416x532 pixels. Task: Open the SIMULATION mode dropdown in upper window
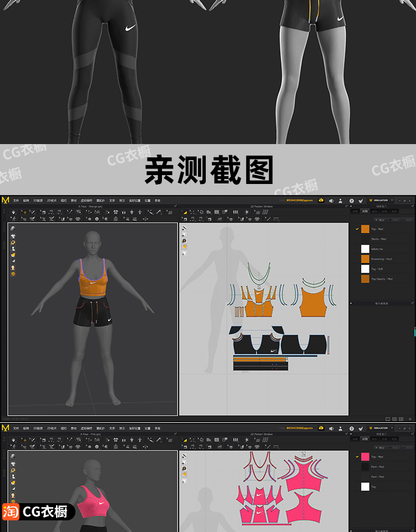382,201
